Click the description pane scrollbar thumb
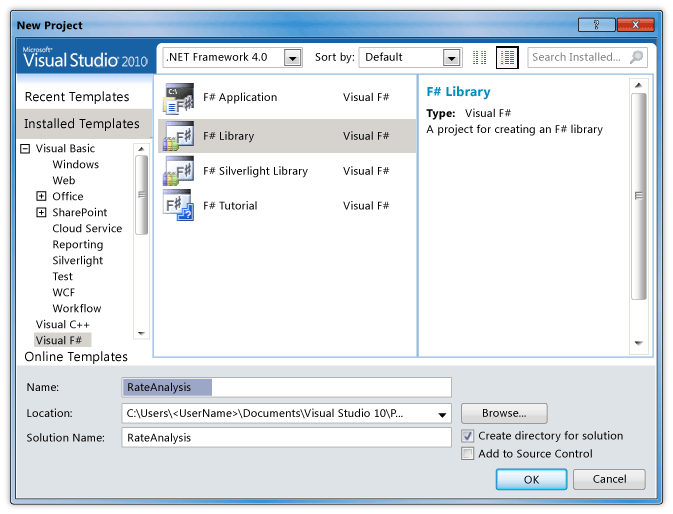Viewport: 673px width, 514px height. (639, 197)
